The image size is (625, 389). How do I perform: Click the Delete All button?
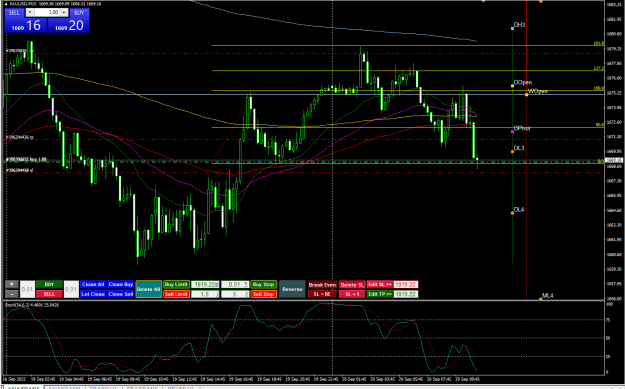pos(149,289)
